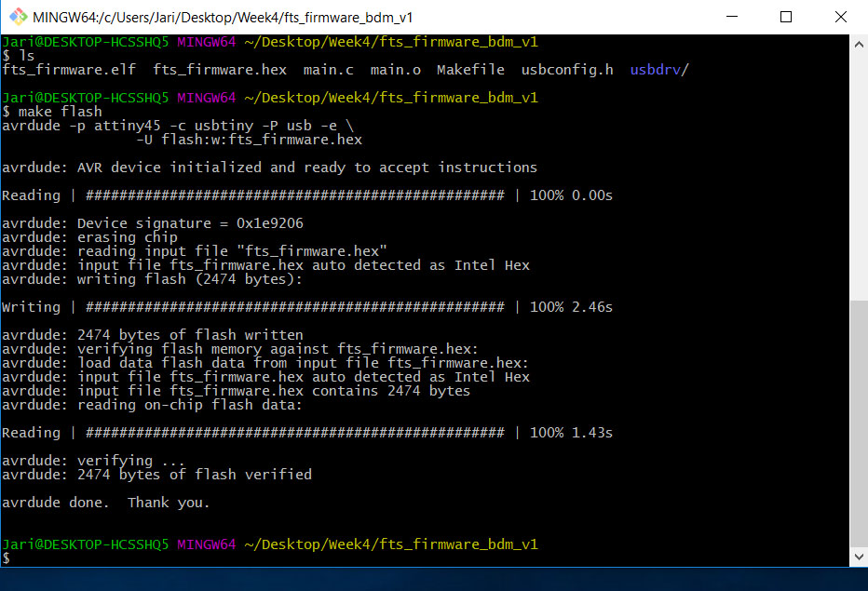The image size is (868, 591).
Task: Click 'avrdude -p attiny45 -c usbtiny' line
Action: click(x=178, y=126)
